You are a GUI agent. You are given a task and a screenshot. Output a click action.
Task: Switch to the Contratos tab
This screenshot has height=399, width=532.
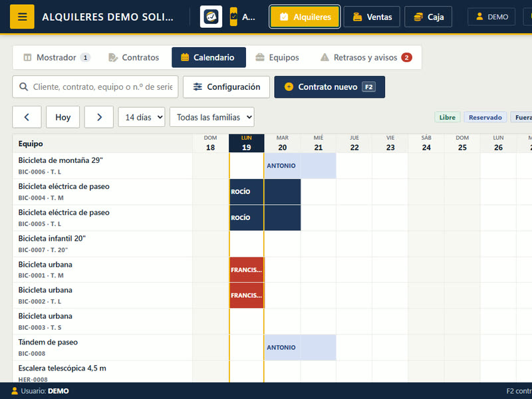pos(134,57)
